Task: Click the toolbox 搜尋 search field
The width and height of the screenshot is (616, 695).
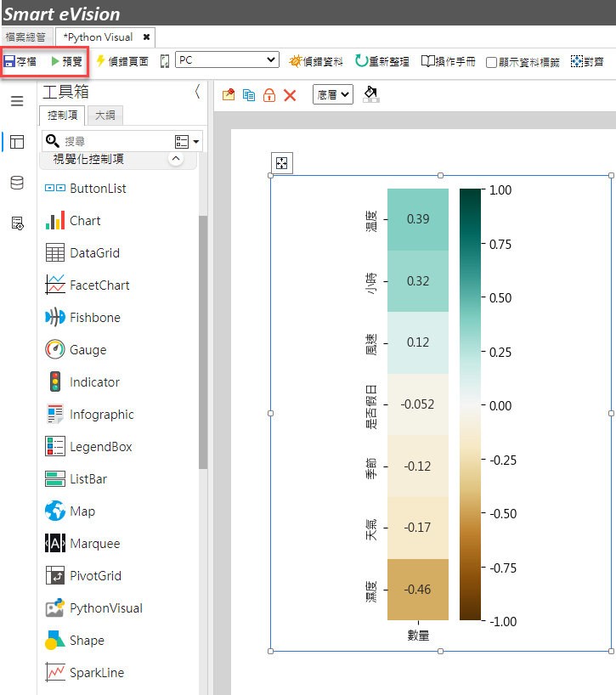Action: click(x=117, y=141)
